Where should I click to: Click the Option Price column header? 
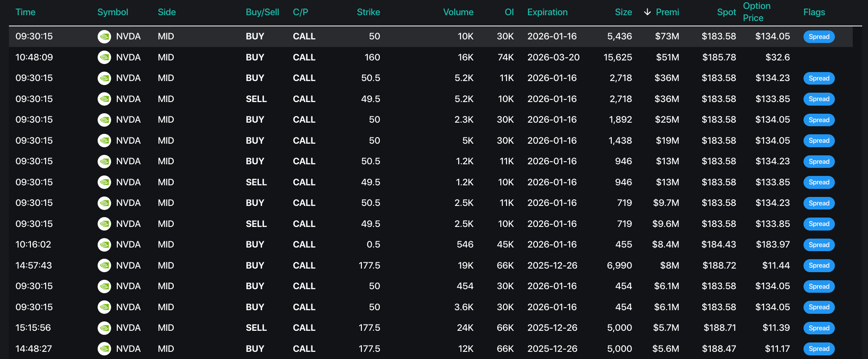[756, 12]
